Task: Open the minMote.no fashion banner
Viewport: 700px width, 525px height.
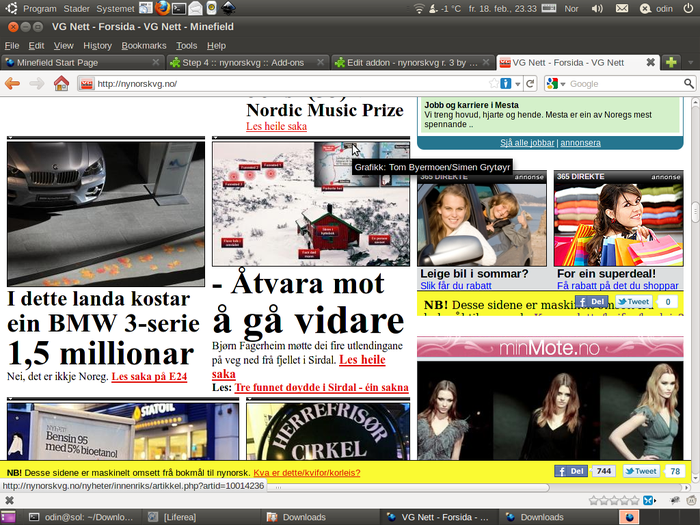Action: point(550,347)
